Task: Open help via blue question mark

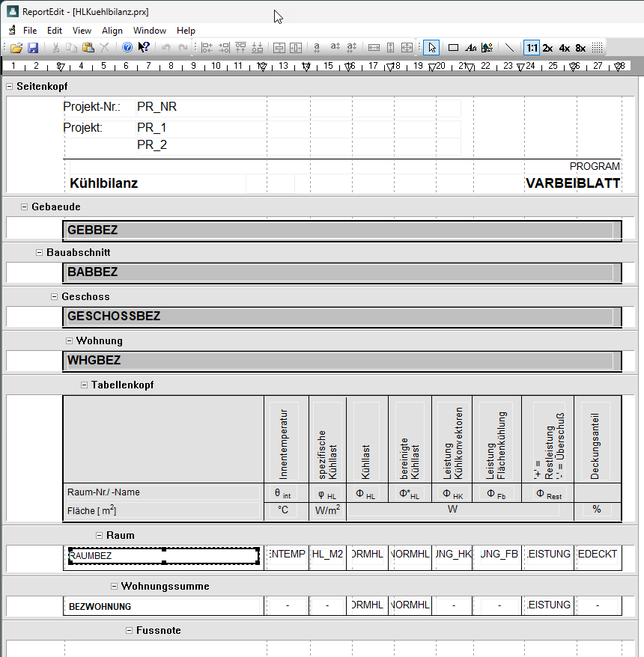Action: (127, 47)
